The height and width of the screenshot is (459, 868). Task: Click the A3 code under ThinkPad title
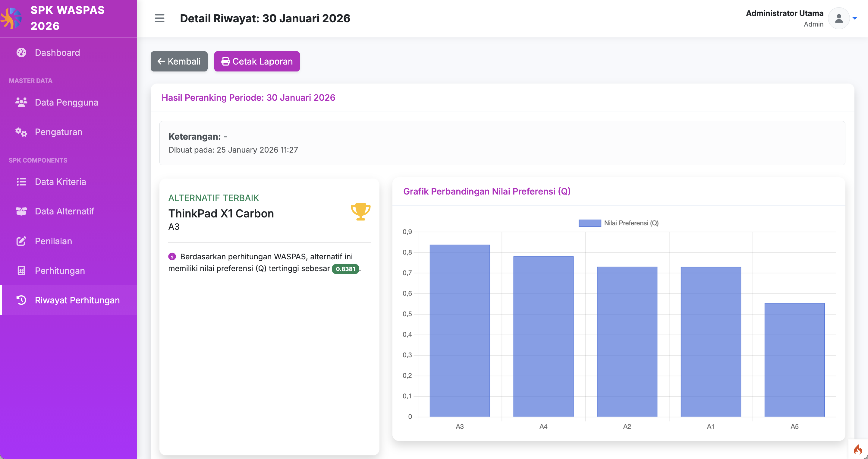pyautogui.click(x=174, y=226)
